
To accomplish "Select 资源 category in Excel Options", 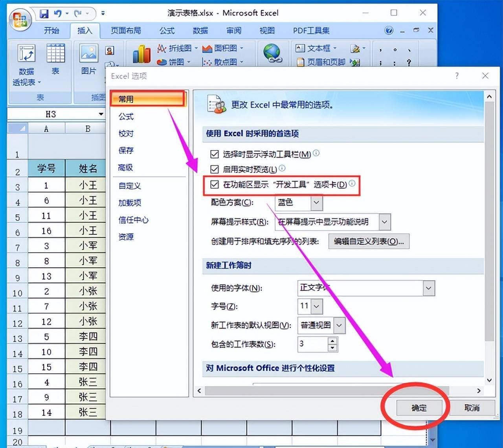I will coord(126,237).
